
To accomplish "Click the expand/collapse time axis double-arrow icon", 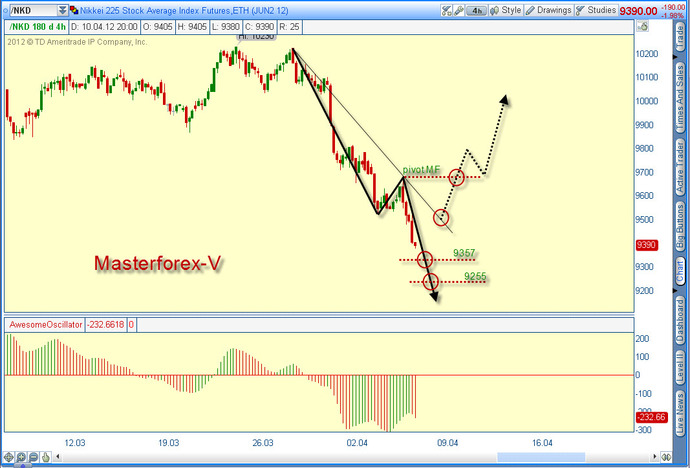I will tap(666, 457).
